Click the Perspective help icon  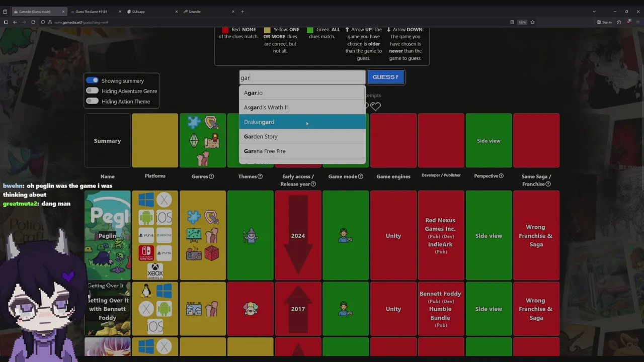(501, 176)
